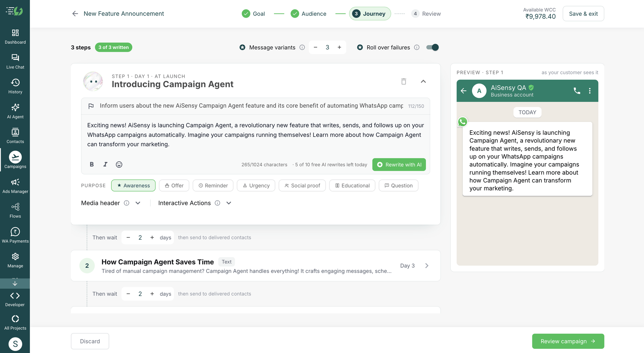Open Ads Manager from sidebar

[x=15, y=186]
